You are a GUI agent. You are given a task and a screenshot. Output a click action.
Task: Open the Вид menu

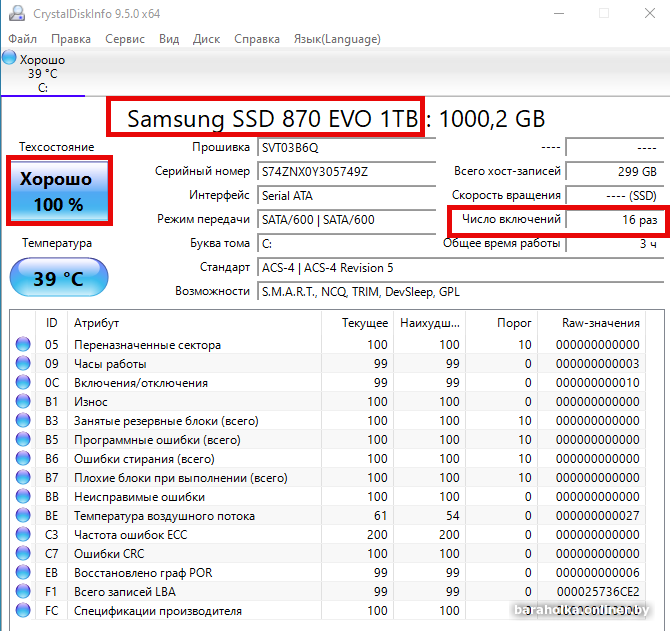coord(169,39)
